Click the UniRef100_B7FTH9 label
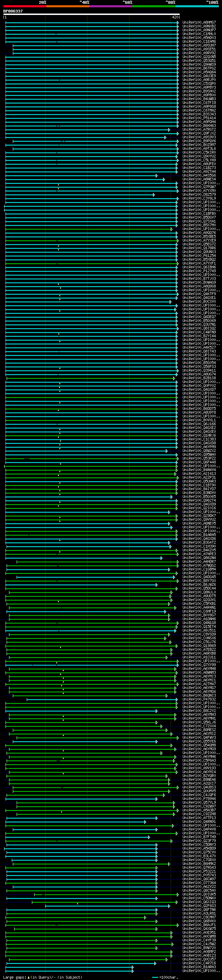 tap(199, 836)
